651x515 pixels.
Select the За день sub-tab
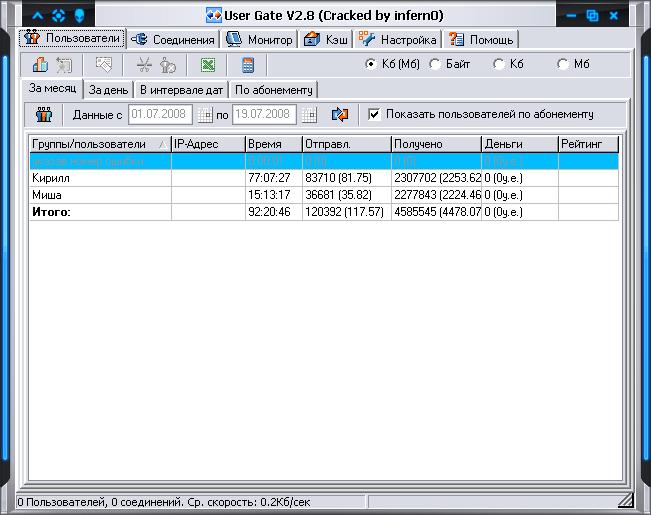[x=108, y=90]
